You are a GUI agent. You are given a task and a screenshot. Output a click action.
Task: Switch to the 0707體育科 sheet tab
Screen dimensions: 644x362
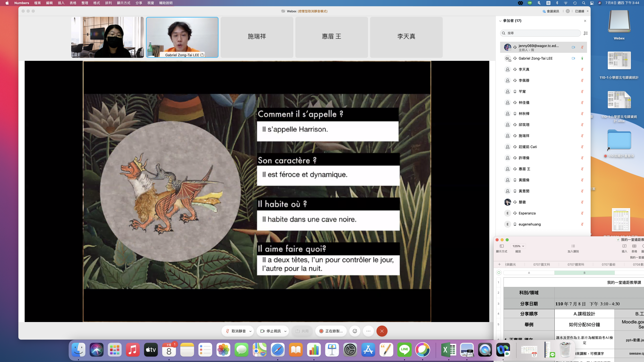coord(576,264)
